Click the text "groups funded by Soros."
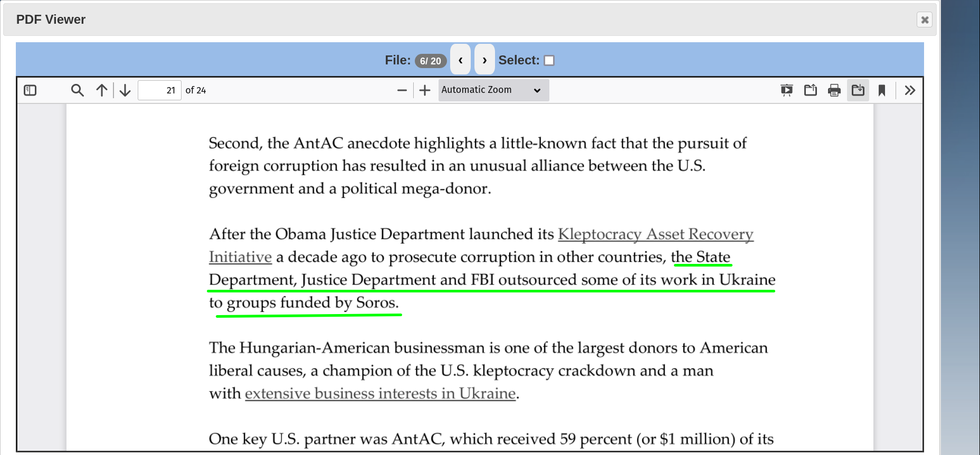The image size is (980, 455). click(313, 302)
